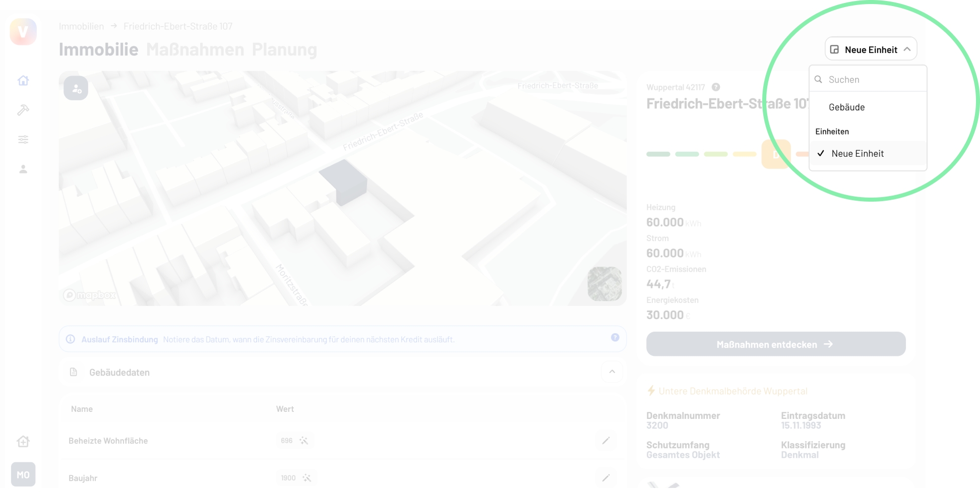Choose Gebäude from the dropdown list
This screenshot has height=492, width=980.
(846, 107)
